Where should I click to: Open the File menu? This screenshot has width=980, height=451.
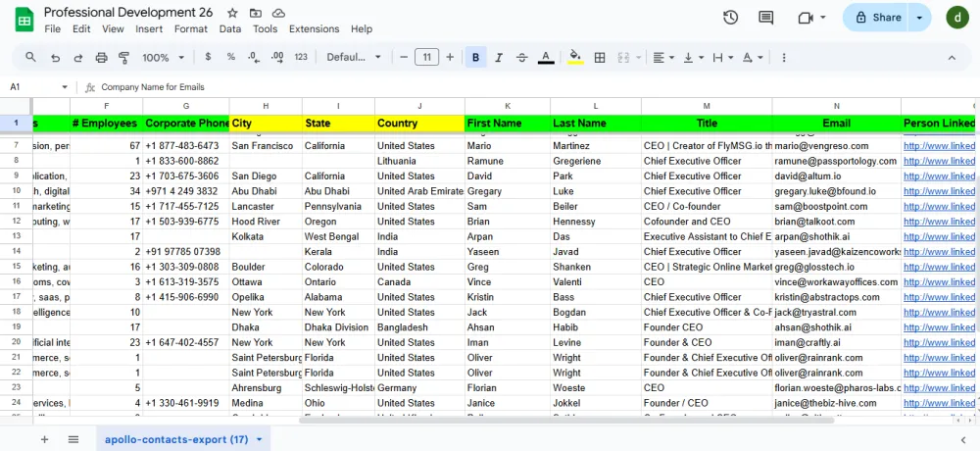click(53, 28)
